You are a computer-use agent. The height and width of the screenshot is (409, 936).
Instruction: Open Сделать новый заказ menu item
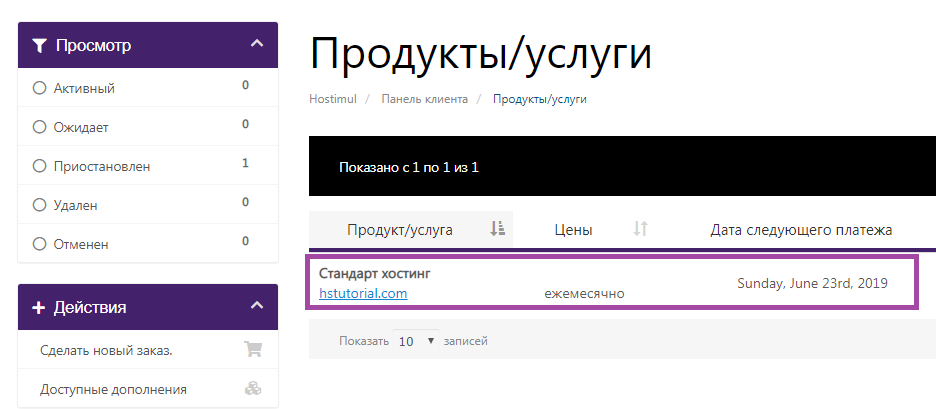(x=106, y=350)
